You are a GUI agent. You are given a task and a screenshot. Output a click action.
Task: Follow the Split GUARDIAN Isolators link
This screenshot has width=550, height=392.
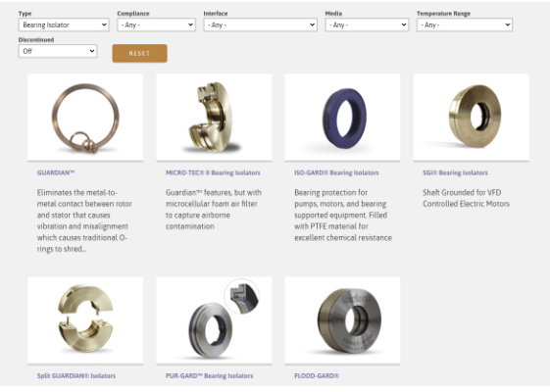[x=76, y=375]
